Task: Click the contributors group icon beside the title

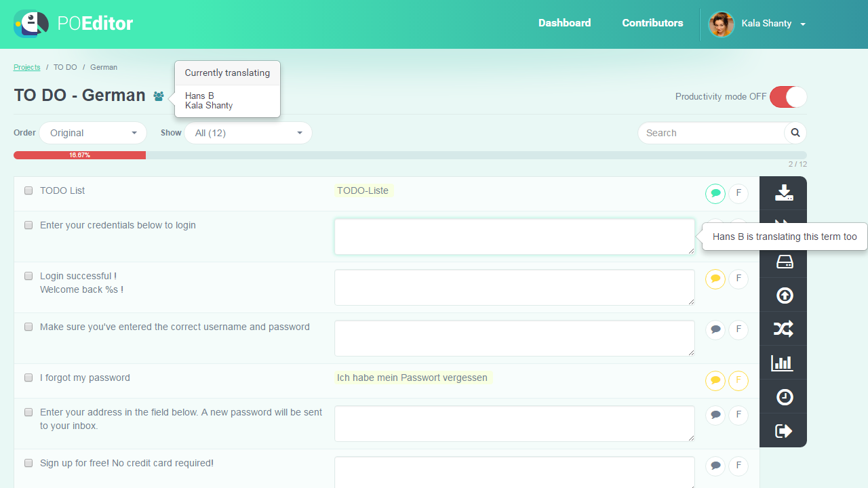Action: click(159, 96)
